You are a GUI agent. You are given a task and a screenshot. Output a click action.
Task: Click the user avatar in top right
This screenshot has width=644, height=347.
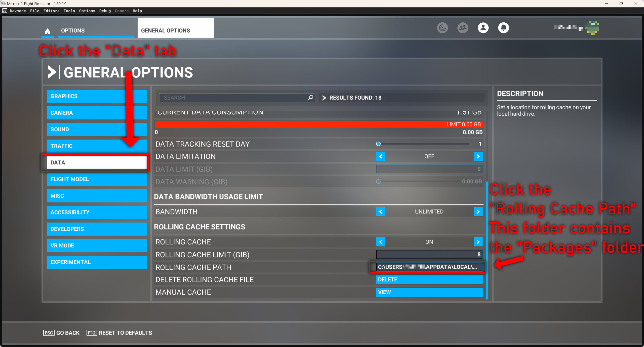(x=592, y=28)
